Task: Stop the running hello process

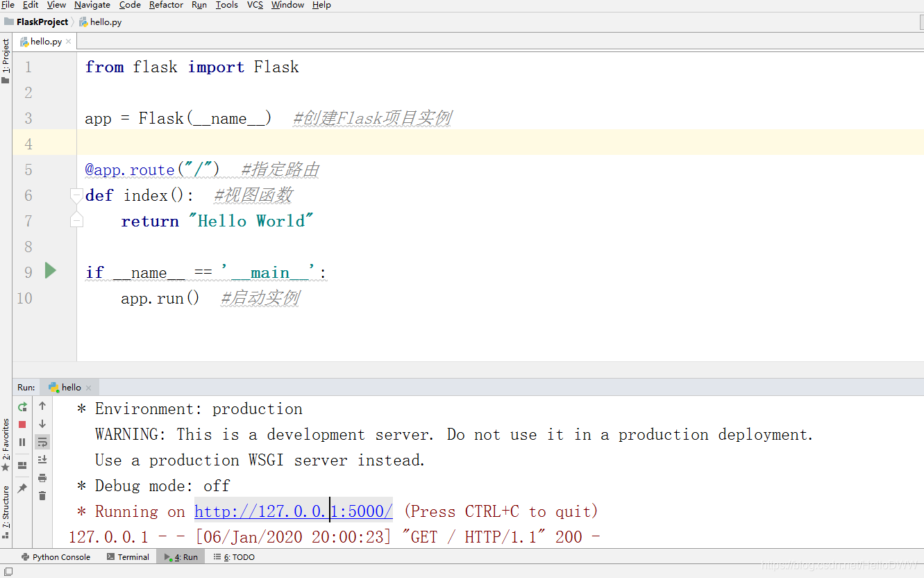Action: (x=22, y=424)
